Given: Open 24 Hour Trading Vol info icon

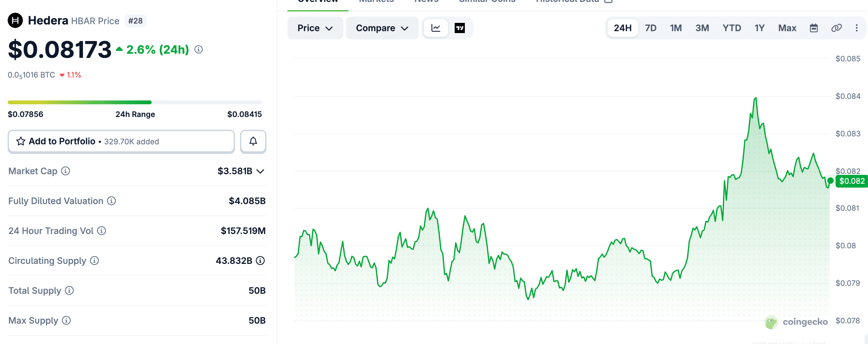Looking at the screenshot, I should pyautogui.click(x=101, y=231).
